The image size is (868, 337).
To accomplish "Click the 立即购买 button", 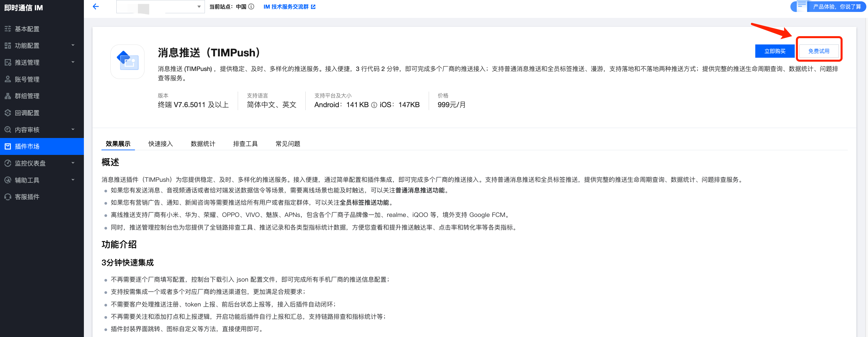I will [x=775, y=51].
